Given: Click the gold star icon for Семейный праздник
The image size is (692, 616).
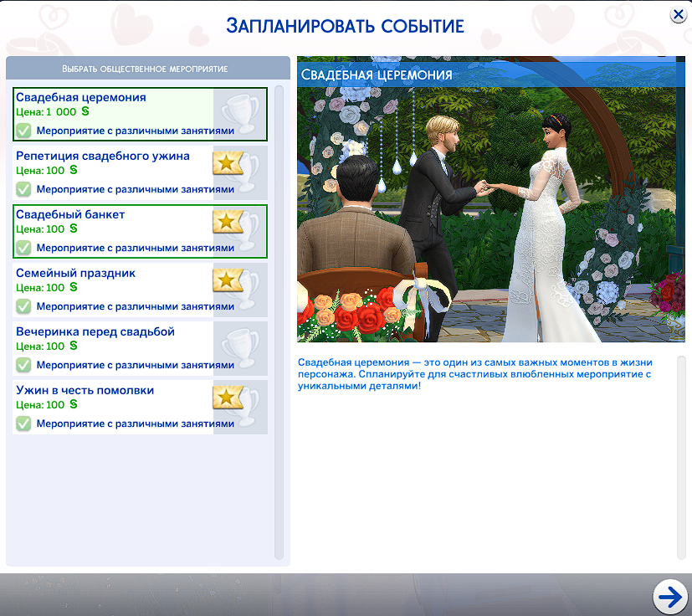Looking at the screenshot, I should click(228, 280).
